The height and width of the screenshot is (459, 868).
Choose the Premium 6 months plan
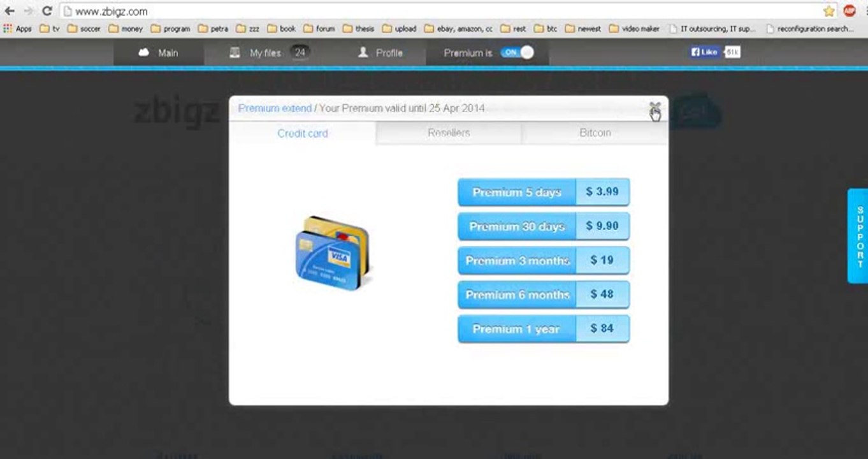[x=517, y=295]
